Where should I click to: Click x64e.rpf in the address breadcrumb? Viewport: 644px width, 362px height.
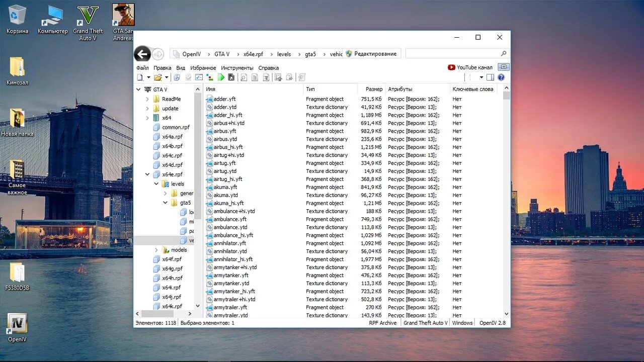click(x=253, y=54)
